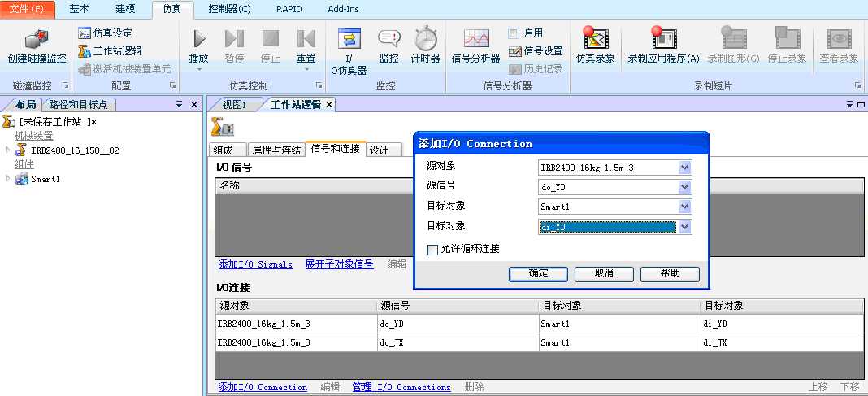Click the 暂停 simulation button
The height and width of the screenshot is (396, 868).
pyautogui.click(x=234, y=39)
